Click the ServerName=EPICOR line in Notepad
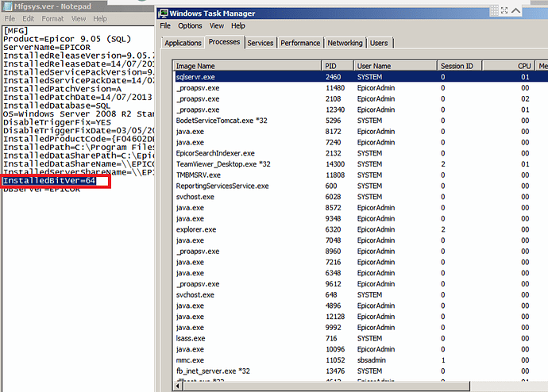 47,48
